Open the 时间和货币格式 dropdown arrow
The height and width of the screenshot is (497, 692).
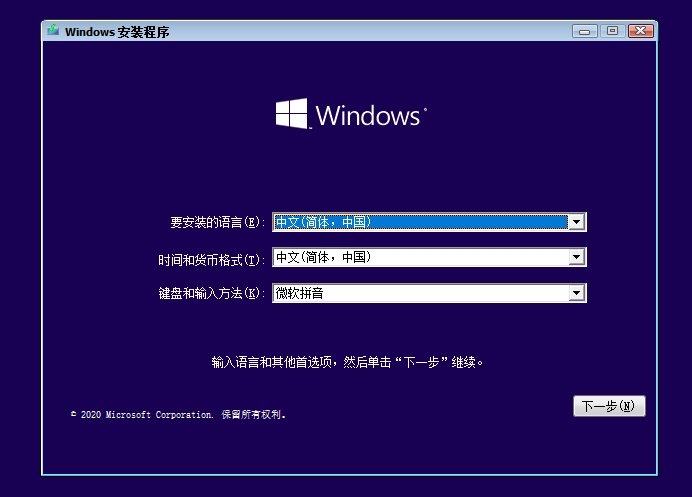click(576, 257)
